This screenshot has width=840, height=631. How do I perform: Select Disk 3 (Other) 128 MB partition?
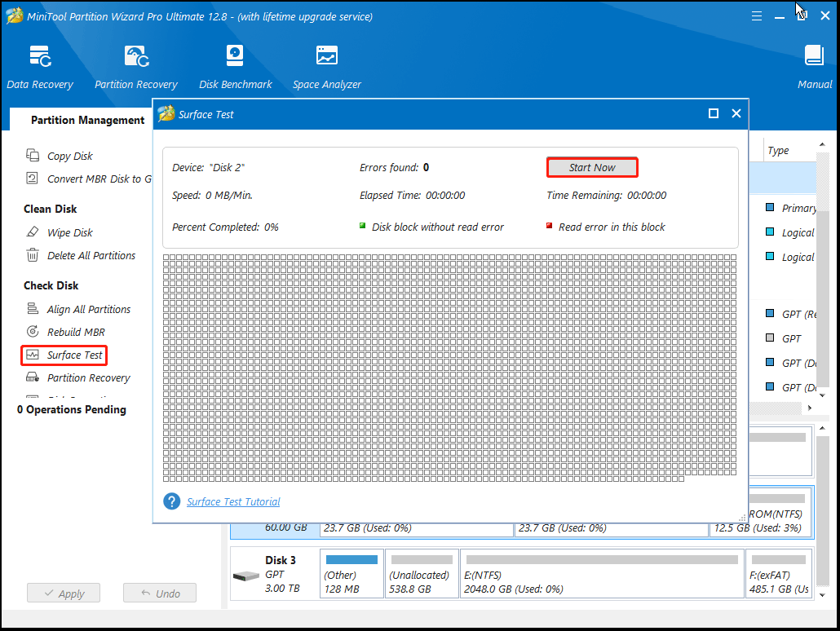coord(351,573)
